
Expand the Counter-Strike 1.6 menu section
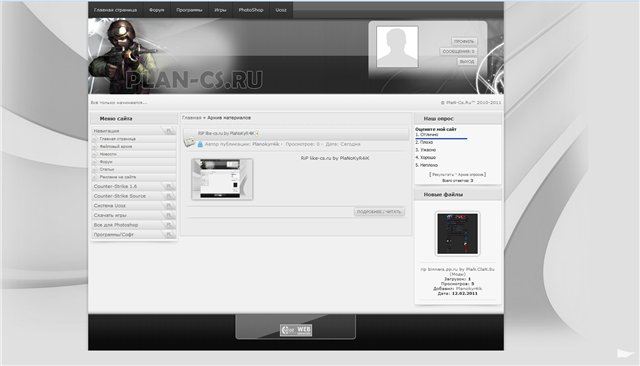coord(134,186)
